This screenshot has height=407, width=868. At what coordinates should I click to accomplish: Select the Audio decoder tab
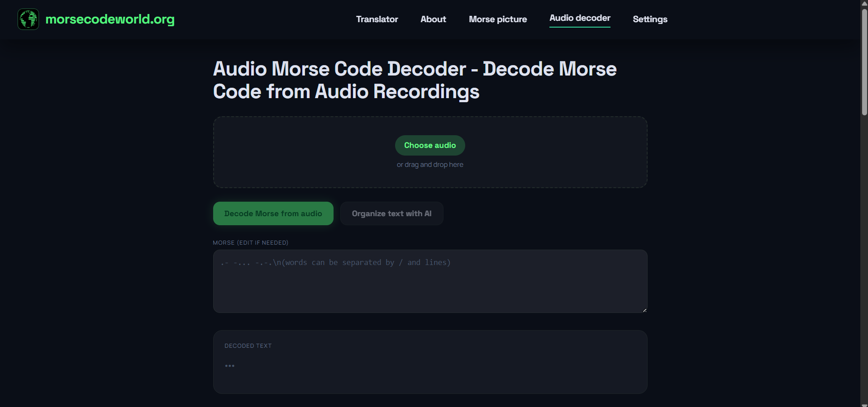click(580, 18)
